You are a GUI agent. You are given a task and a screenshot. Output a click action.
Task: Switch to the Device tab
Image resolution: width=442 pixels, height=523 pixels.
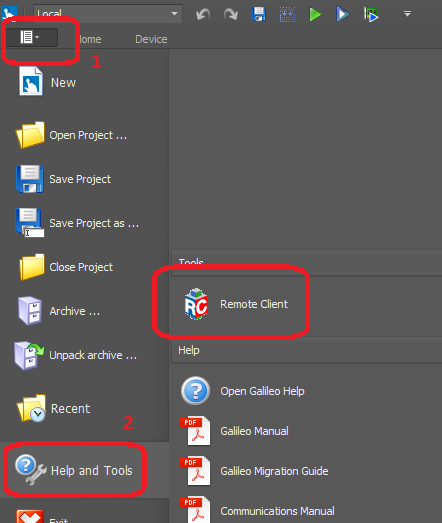click(x=151, y=39)
